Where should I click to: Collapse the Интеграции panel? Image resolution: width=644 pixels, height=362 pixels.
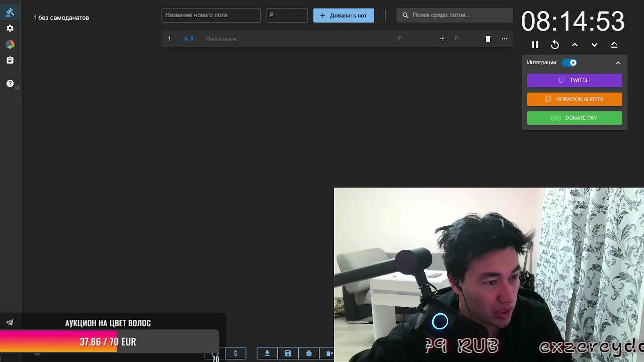[x=618, y=62]
